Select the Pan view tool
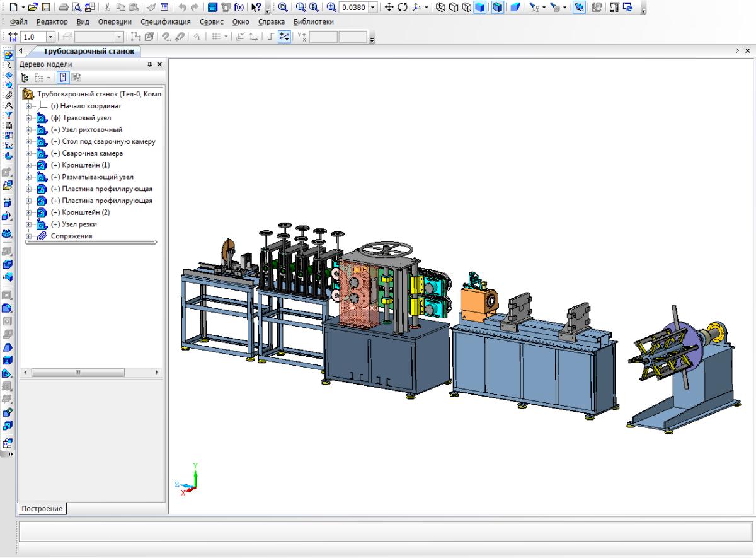The image size is (756, 558). coord(389,8)
